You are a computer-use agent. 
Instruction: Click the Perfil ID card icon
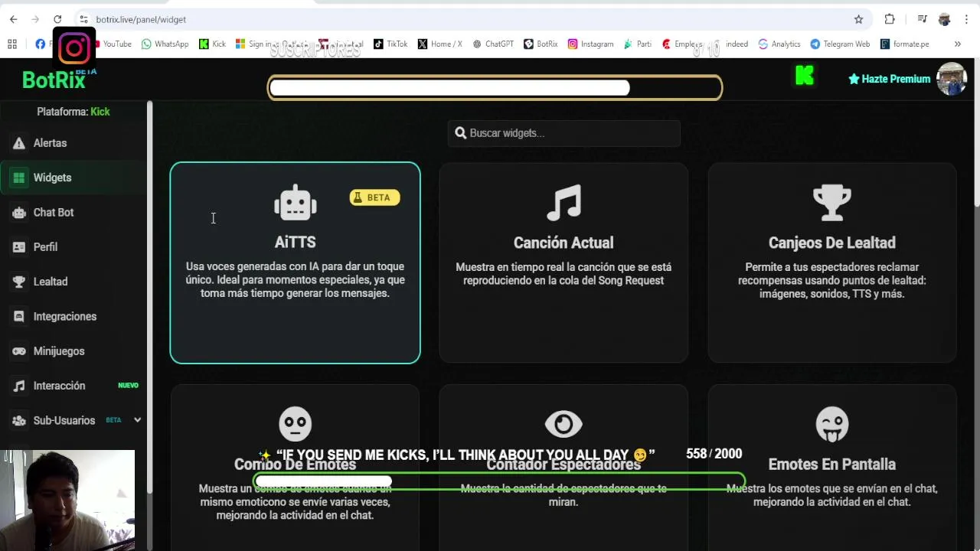pyautogui.click(x=19, y=247)
